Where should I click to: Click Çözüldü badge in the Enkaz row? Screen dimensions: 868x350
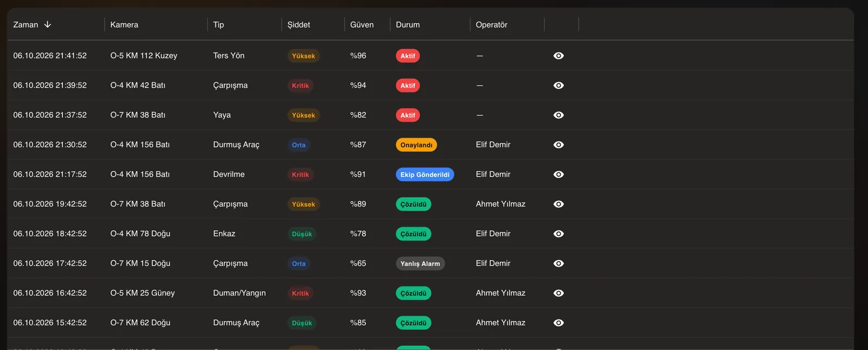[x=413, y=234]
